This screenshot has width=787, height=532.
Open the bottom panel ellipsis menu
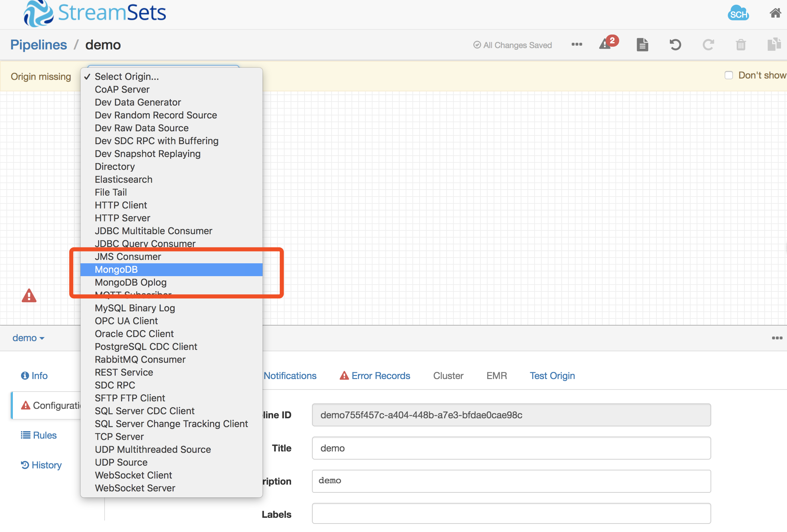click(x=777, y=338)
